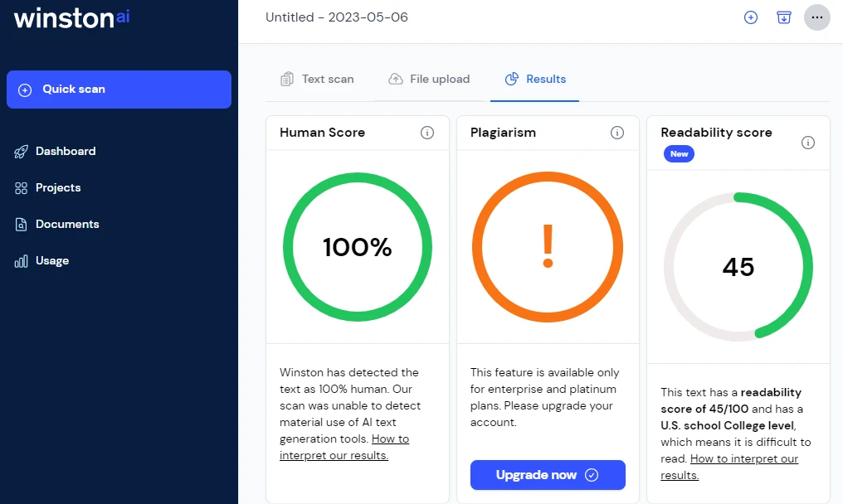Click the 100% Human Score gauge

[x=358, y=247]
